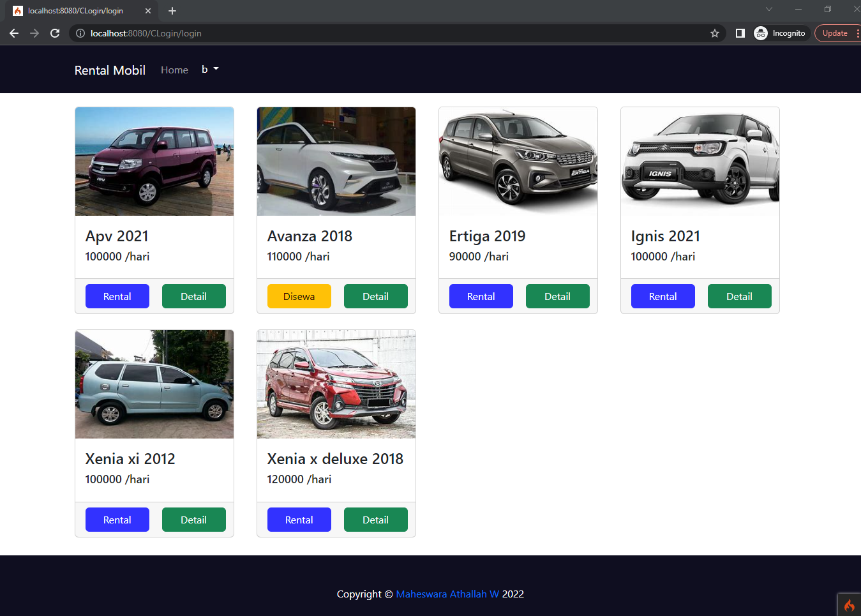Click the browser back arrow
The height and width of the screenshot is (616, 861).
click(x=14, y=33)
